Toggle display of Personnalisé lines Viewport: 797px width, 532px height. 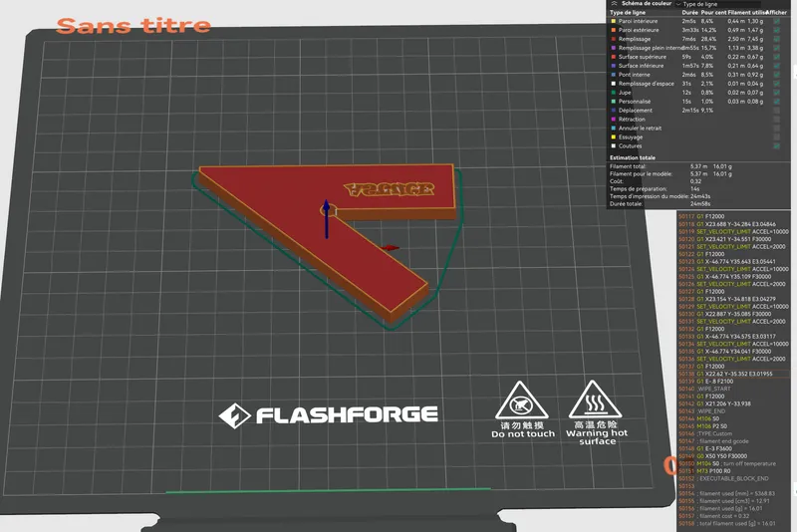click(777, 101)
